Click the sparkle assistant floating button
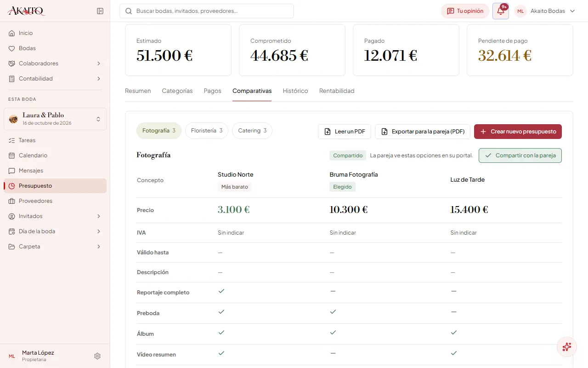The width and height of the screenshot is (588, 368). coord(567,347)
